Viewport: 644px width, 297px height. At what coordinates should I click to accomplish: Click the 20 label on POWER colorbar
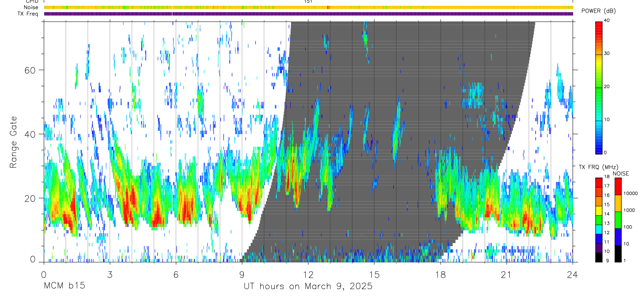(x=606, y=86)
